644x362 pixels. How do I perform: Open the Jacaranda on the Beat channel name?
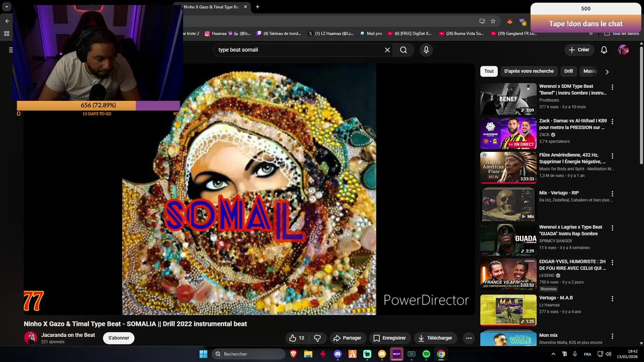[68, 335]
